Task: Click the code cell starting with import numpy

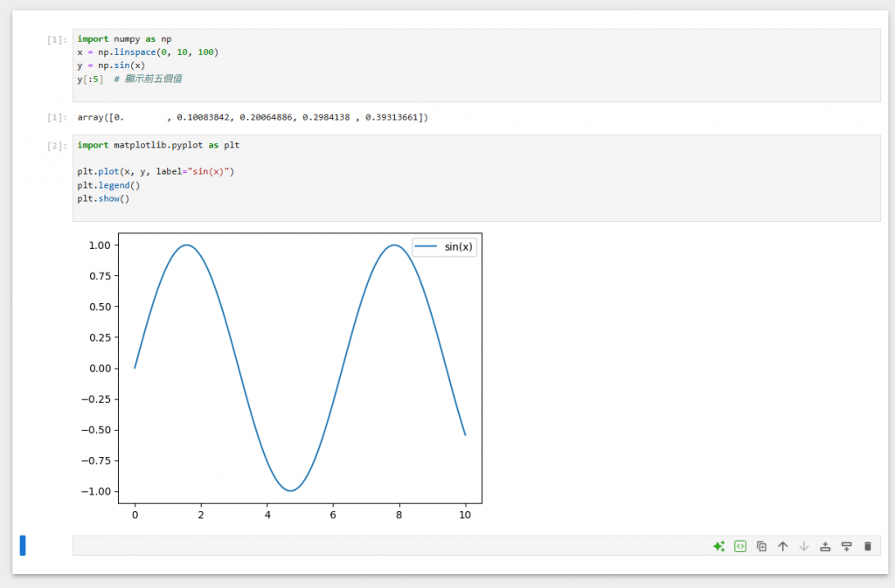Action: click(x=476, y=66)
